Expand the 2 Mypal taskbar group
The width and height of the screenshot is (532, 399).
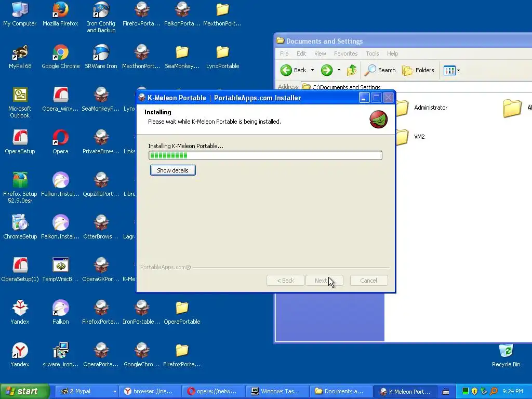click(x=115, y=391)
